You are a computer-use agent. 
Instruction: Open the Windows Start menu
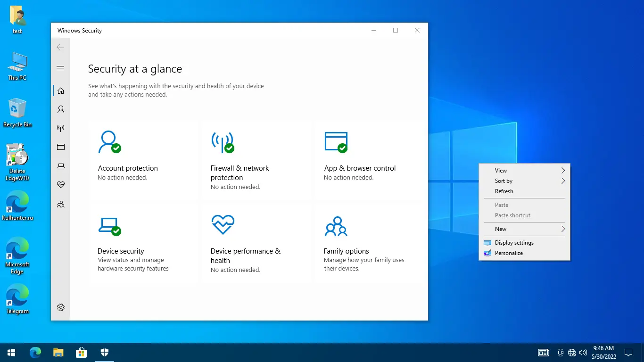11,352
